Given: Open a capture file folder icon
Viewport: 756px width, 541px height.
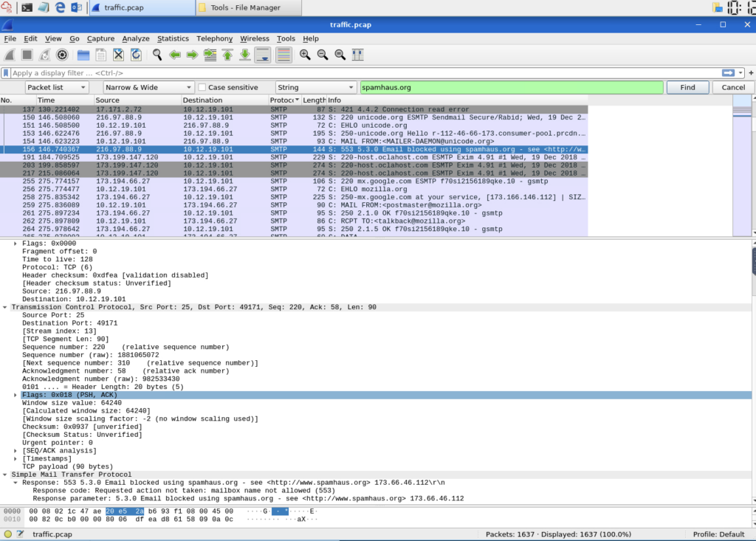Looking at the screenshot, I should tap(83, 55).
